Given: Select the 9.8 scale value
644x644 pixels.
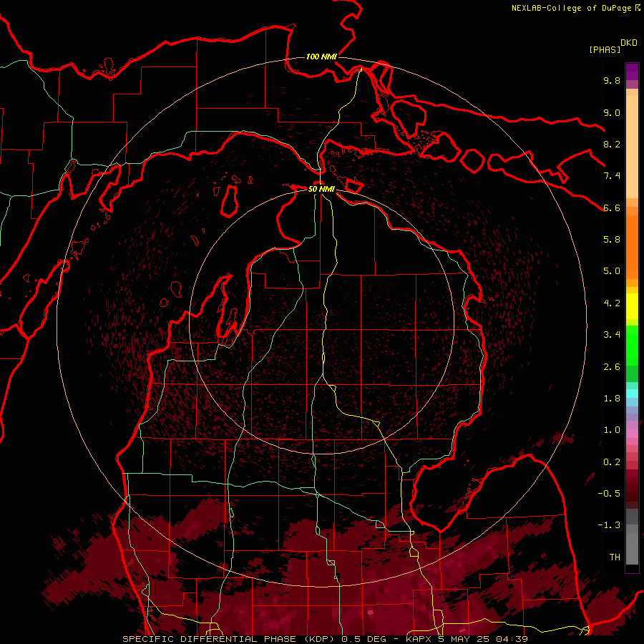Looking at the screenshot, I should click(612, 80).
